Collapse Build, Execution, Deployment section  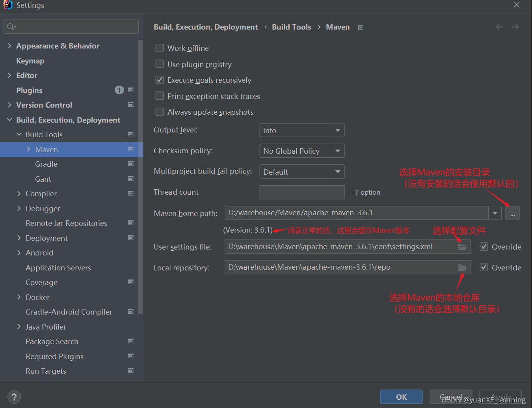(x=9, y=119)
